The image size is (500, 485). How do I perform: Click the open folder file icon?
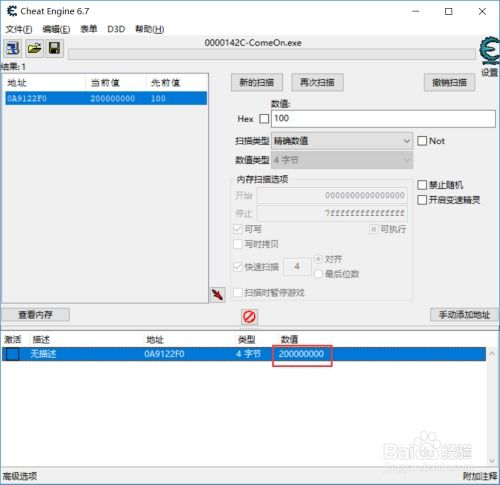[34, 49]
